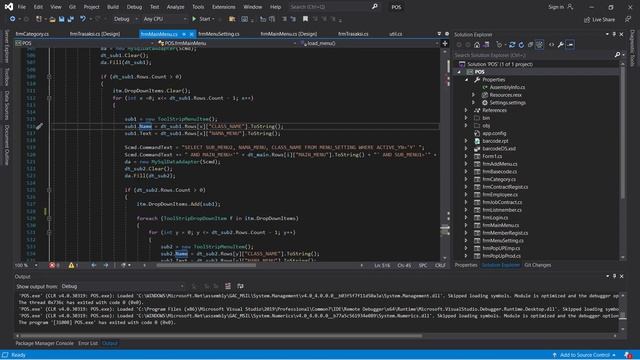Start debugging with the green Start button
The width and height of the screenshot is (640, 360).
tap(203, 19)
